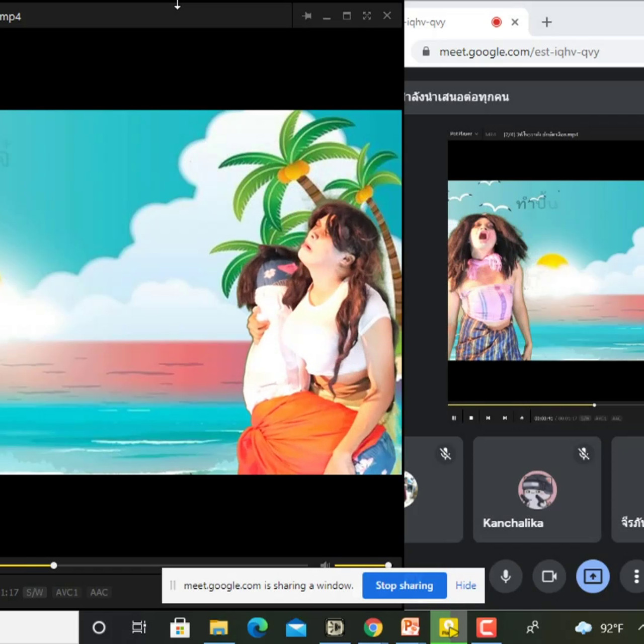Open Microsoft Store from the taskbar
The width and height of the screenshot is (644, 644).
[180, 627]
